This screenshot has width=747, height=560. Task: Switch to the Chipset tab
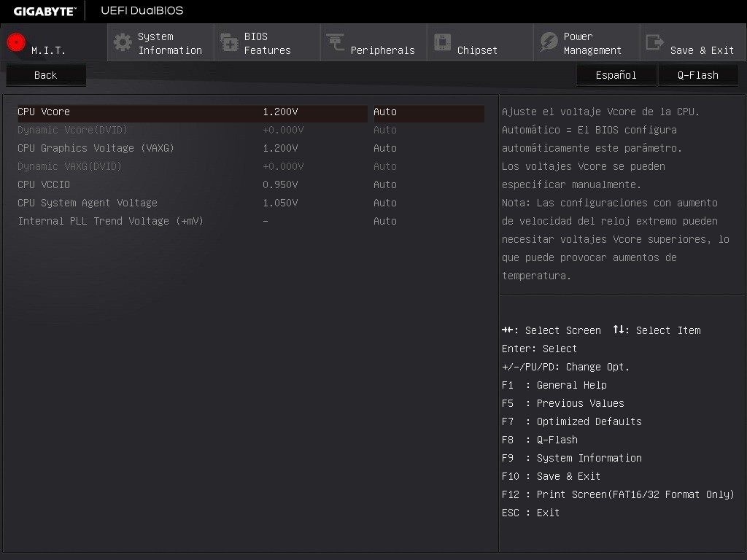(479, 42)
